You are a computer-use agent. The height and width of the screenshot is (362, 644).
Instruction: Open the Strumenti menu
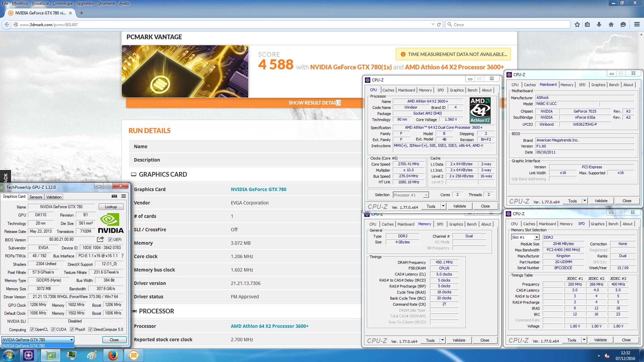[x=107, y=3]
